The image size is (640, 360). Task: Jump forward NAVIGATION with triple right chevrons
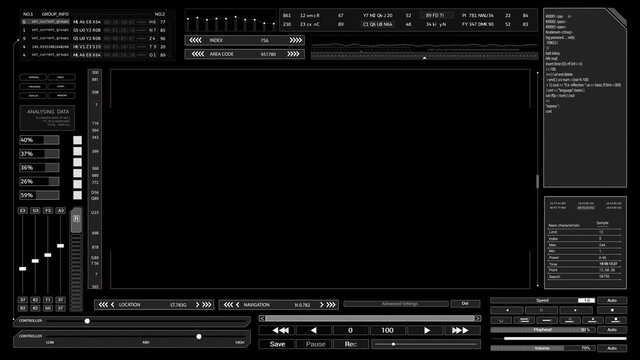331,304
